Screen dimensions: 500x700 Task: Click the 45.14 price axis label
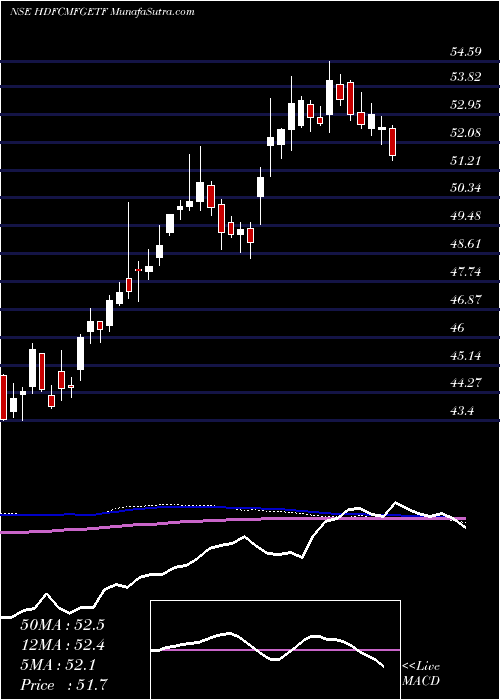(x=466, y=356)
